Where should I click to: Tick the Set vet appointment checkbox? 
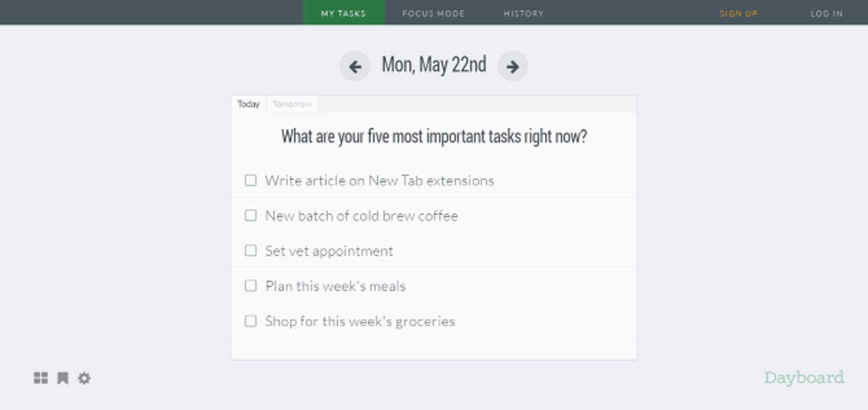[x=250, y=251]
